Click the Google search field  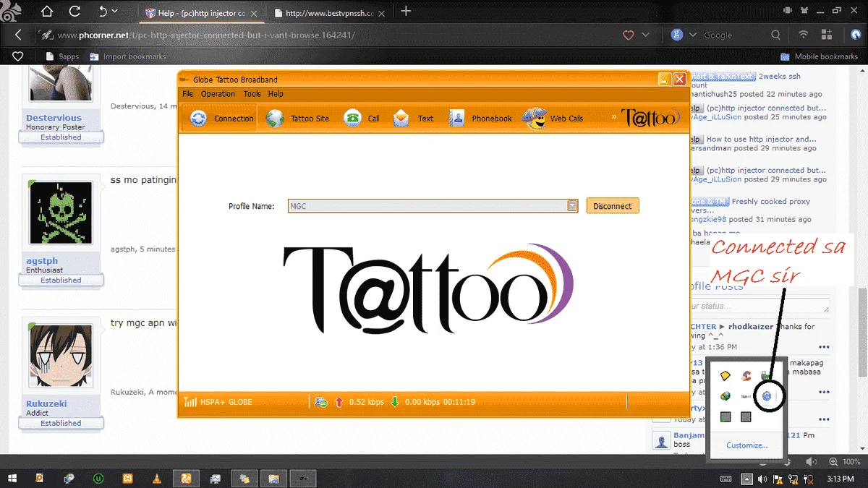point(734,35)
